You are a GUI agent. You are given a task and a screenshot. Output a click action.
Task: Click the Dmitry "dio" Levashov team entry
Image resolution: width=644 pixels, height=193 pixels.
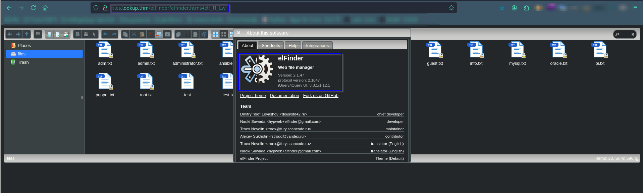(x=322, y=114)
